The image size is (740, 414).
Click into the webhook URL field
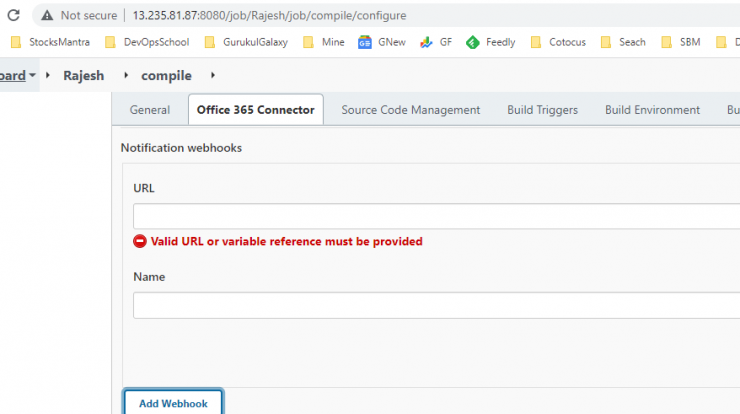[437, 216]
